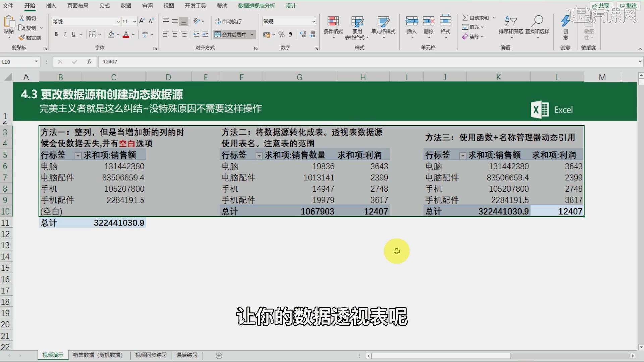Click the Merge and Center 合并后居中 button
This screenshot has width=644, height=362.
[231, 34]
